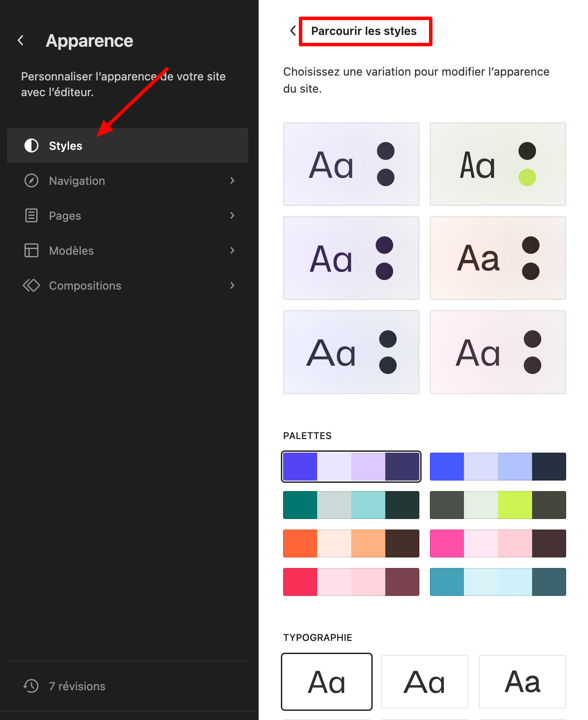The height and width of the screenshot is (720, 588).
Task: Choose the blue and navy color palette
Action: pyautogui.click(x=498, y=467)
